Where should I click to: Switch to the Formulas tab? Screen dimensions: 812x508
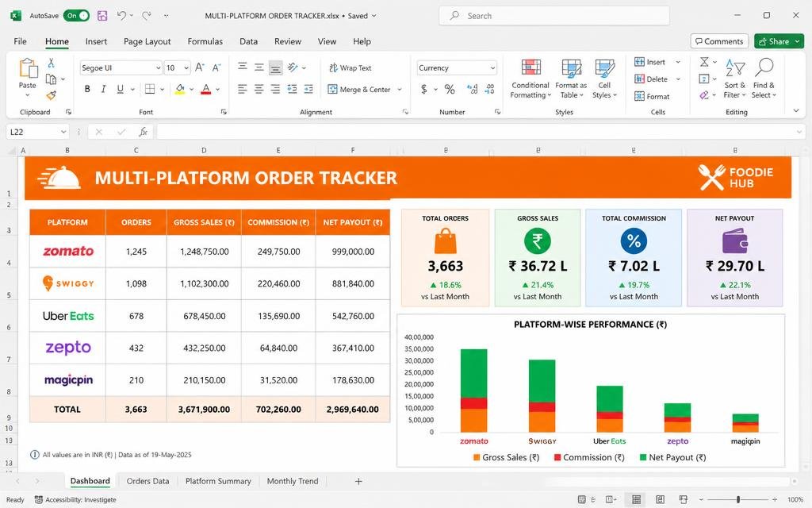coord(205,41)
